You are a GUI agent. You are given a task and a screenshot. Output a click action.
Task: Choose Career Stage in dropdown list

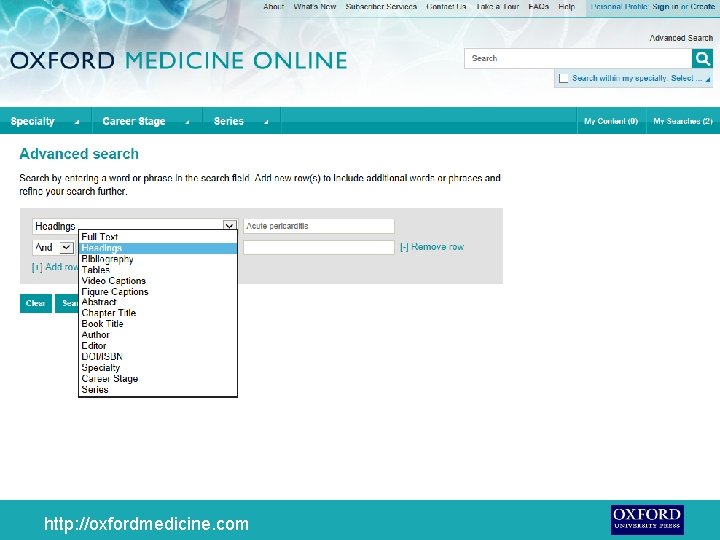158,379
